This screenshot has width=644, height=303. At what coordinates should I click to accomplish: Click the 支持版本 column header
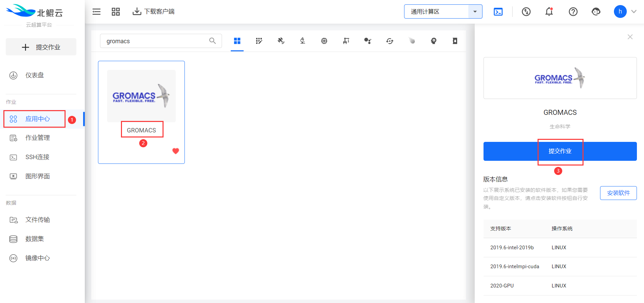[501, 229]
